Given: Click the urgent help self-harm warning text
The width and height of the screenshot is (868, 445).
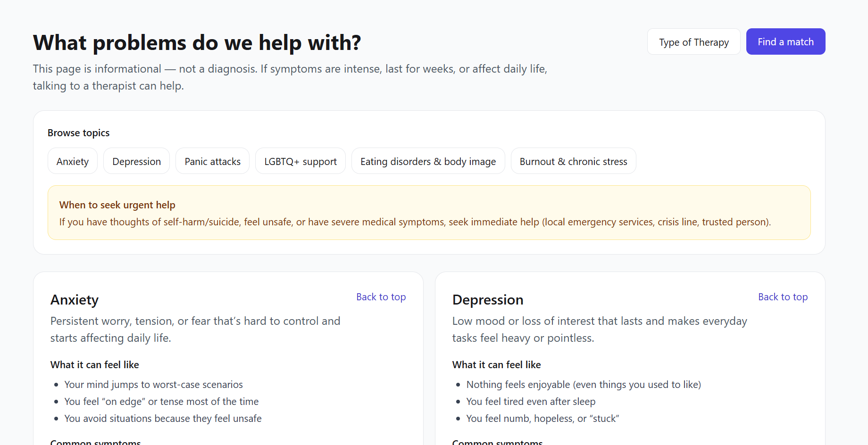Looking at the screenshot, I should [415, 222].
